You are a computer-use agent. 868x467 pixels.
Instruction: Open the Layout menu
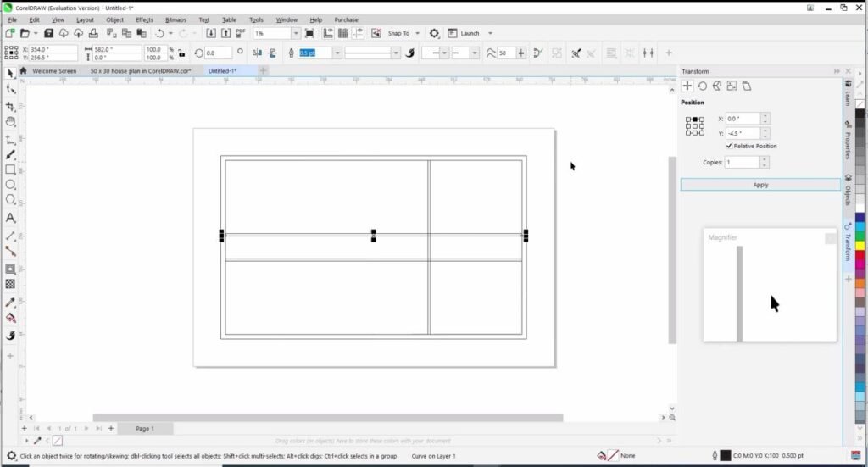(85, 19)
